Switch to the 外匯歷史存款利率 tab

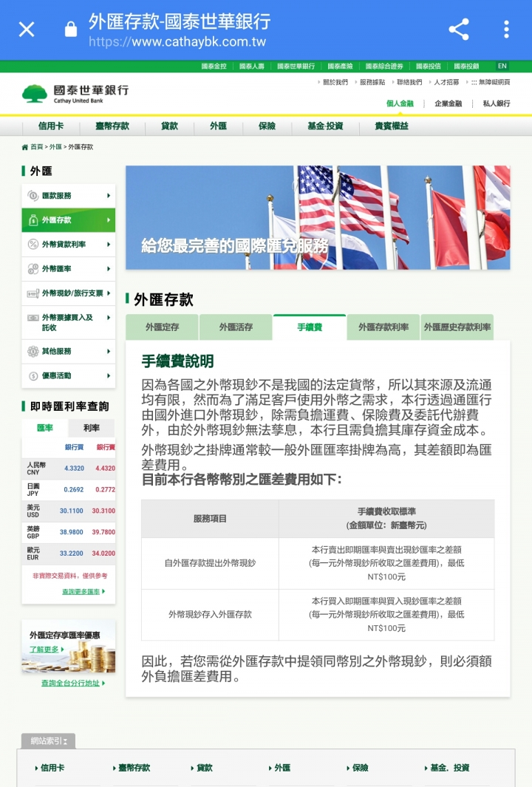(x=457, y=327)
